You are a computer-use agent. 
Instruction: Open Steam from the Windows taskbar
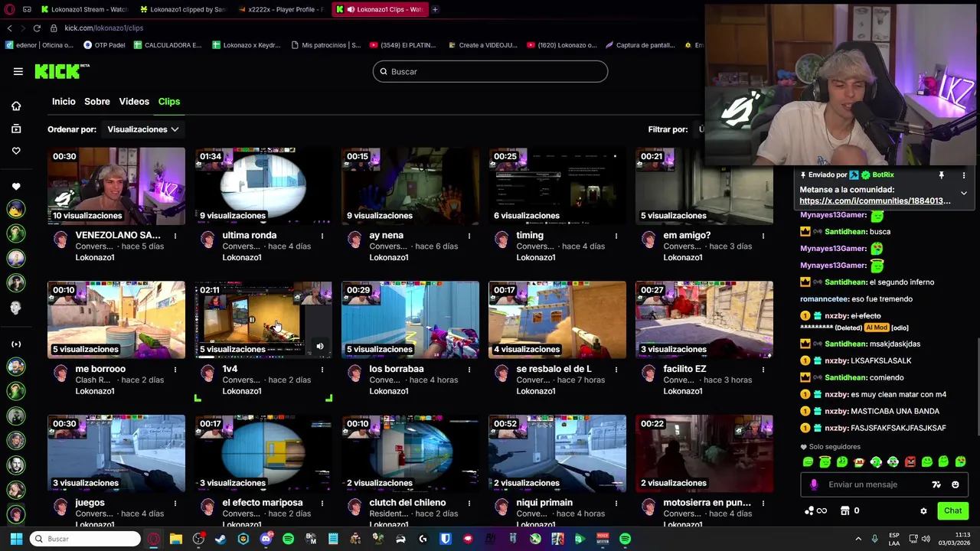tap(220, 539)
